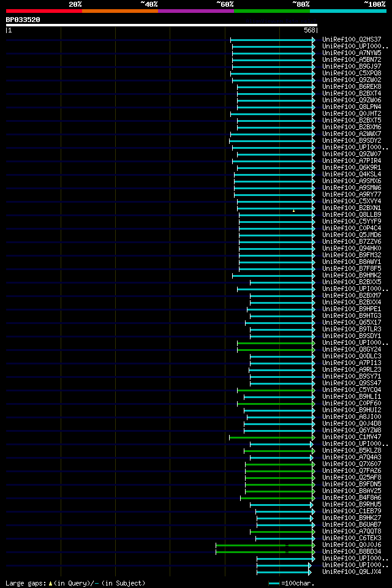Click the green alignment bar for UniRef100_B8BD34
The height and width of the screenshot is (588, 392).
(x=266, y=552)
